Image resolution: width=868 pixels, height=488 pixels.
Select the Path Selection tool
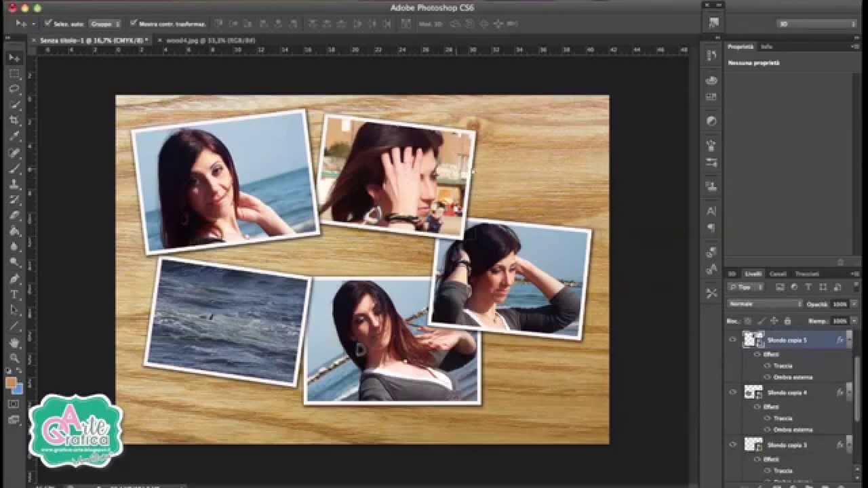[14, 310]
